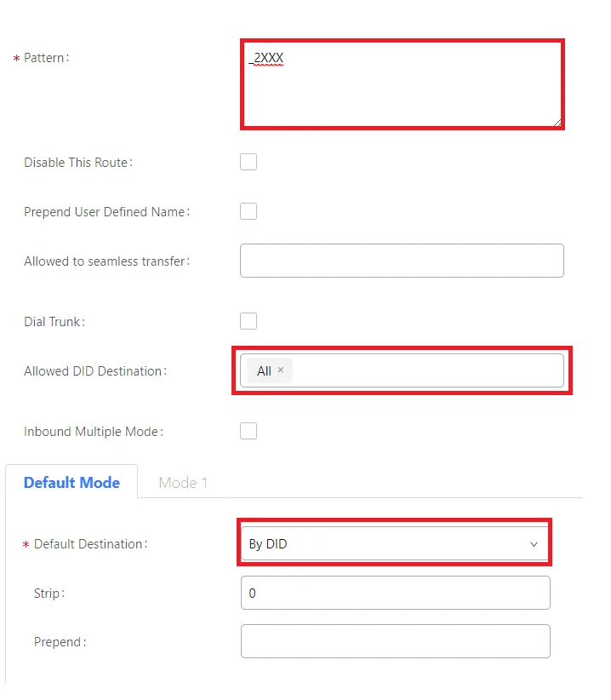The width and height of the screenshot is (611, 700).
Task: Click the "Default Destination" label text
Action: [89, 544]
